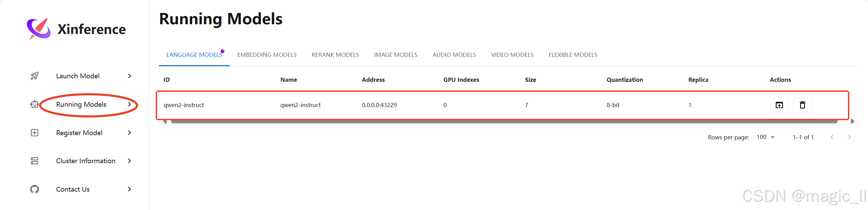
Task: Click the GitHub icon beside Contact Us
Action: (35, 189)
